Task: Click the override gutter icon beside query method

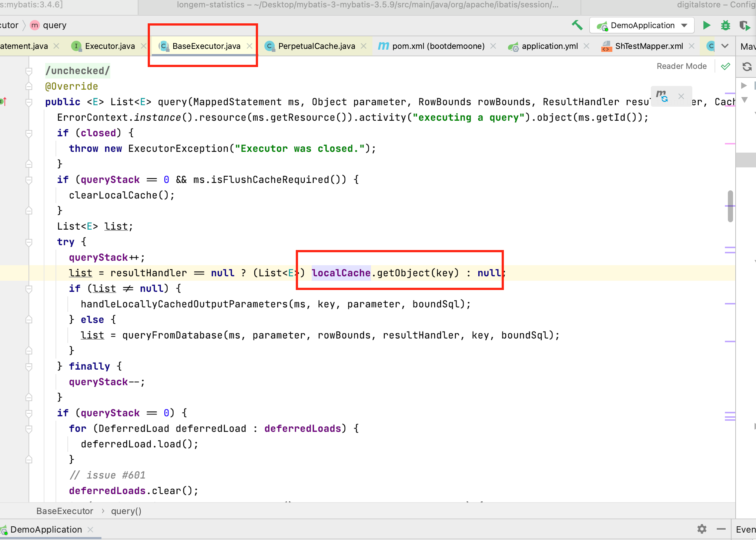Action: tap(4, 101)
